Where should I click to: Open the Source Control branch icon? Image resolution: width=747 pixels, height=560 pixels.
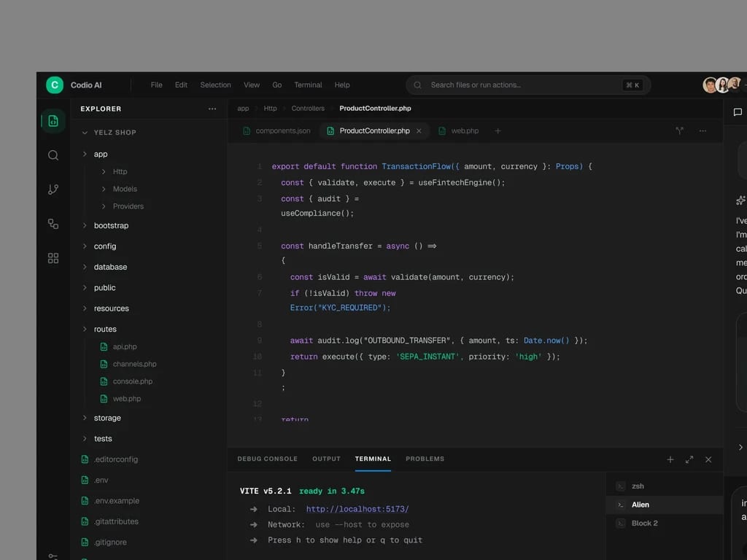pyautogui.click(x=53, y=190)
